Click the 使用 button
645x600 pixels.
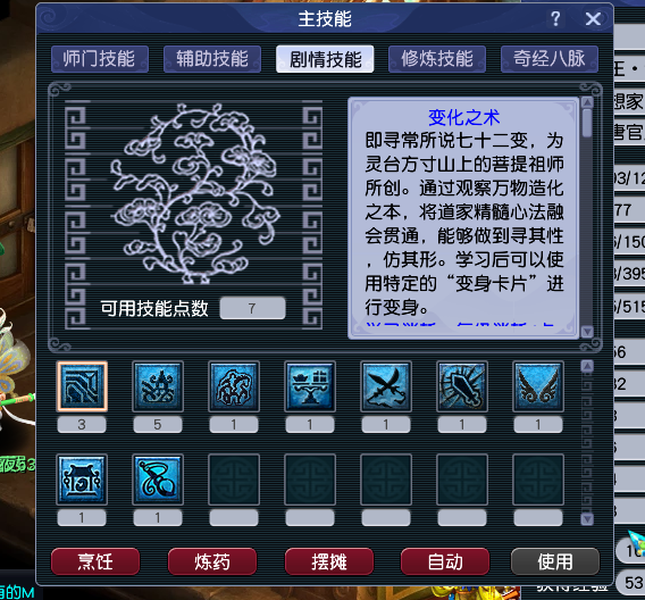point(555,561)
